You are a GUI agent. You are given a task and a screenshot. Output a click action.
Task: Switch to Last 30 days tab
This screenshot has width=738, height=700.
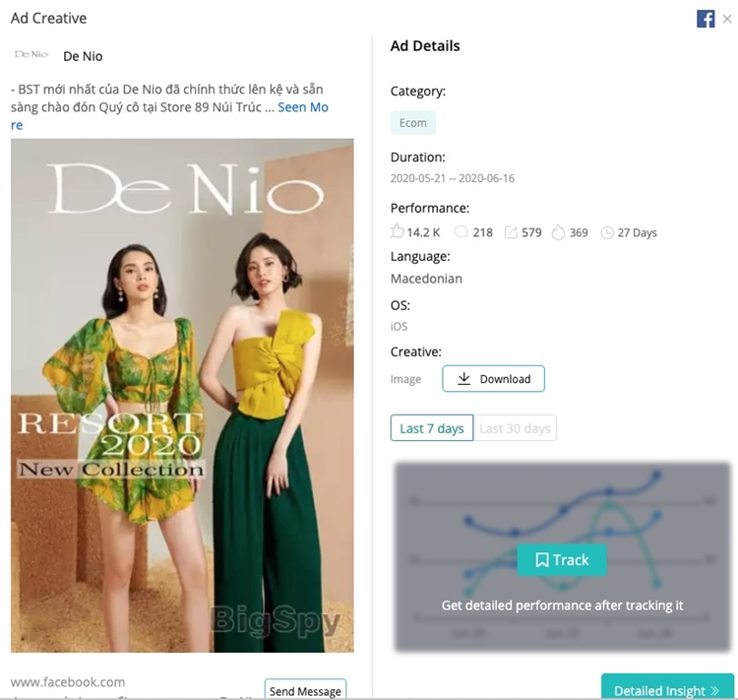point(515,428)
